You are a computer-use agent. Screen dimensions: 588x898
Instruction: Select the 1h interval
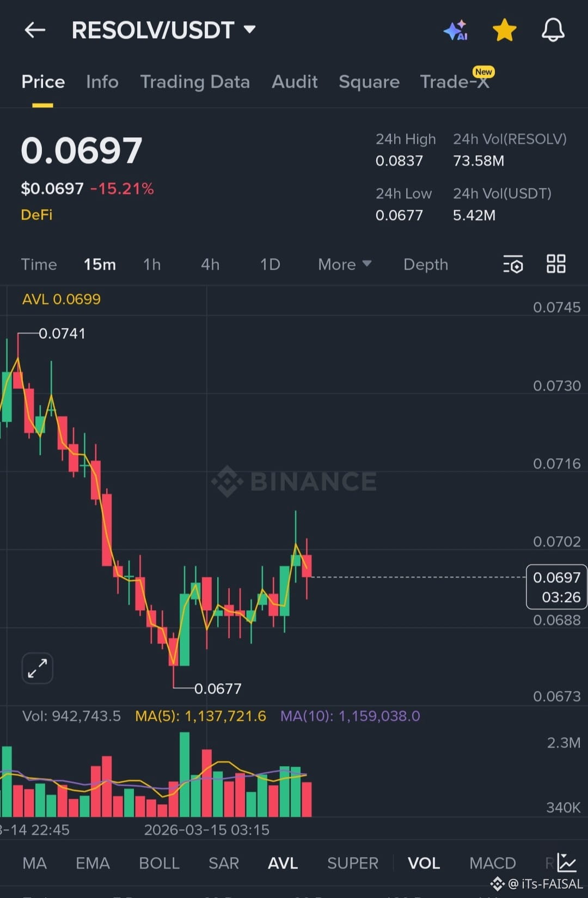[152, 264]
